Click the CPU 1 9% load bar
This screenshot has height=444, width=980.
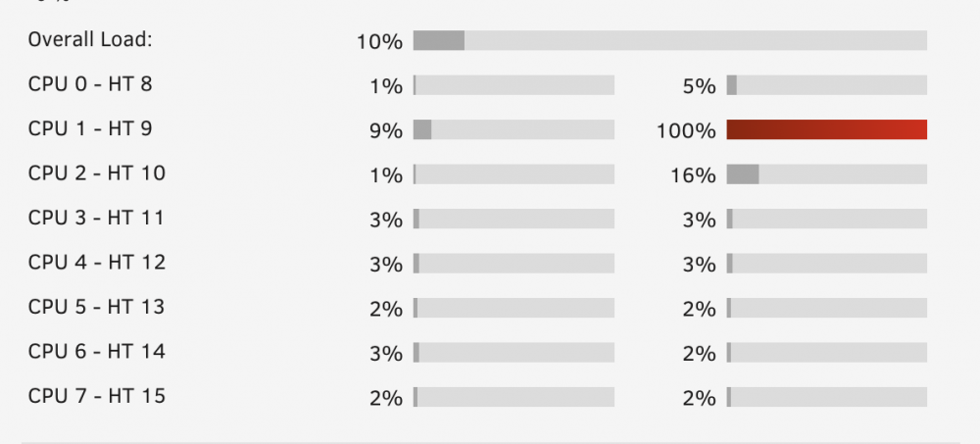tap(514, 129)
